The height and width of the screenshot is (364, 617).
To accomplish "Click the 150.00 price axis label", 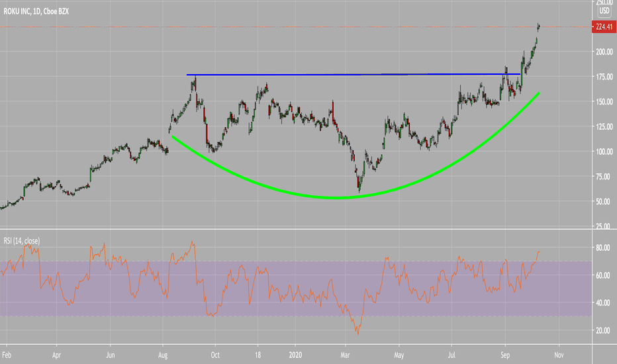I will 604,101.
